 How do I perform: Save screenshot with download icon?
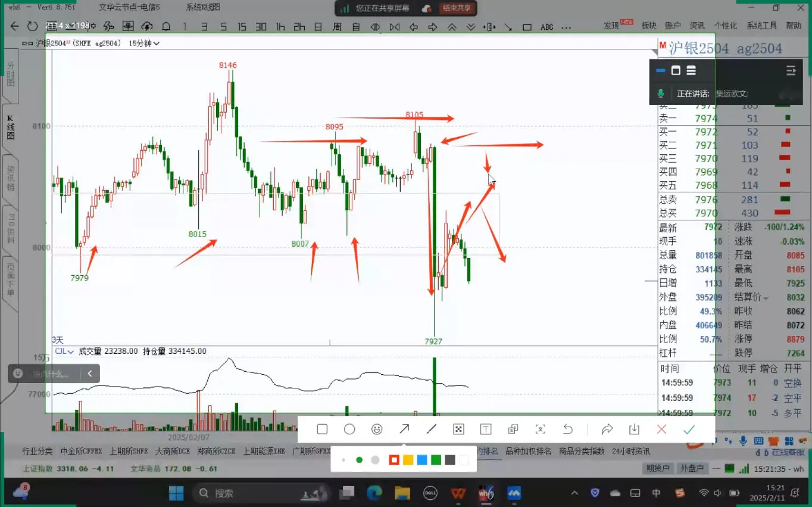634,429
